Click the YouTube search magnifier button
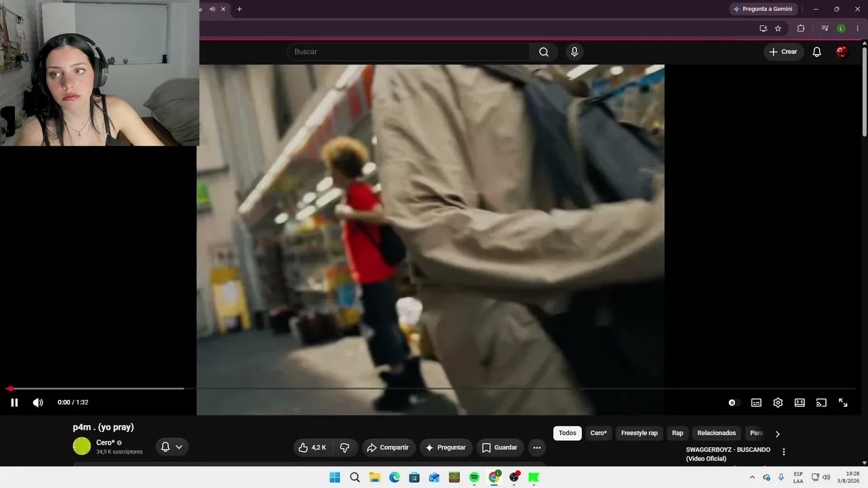The width and height of the screenshot is (868, 488). pyautogui.click(x=544, y=52)
